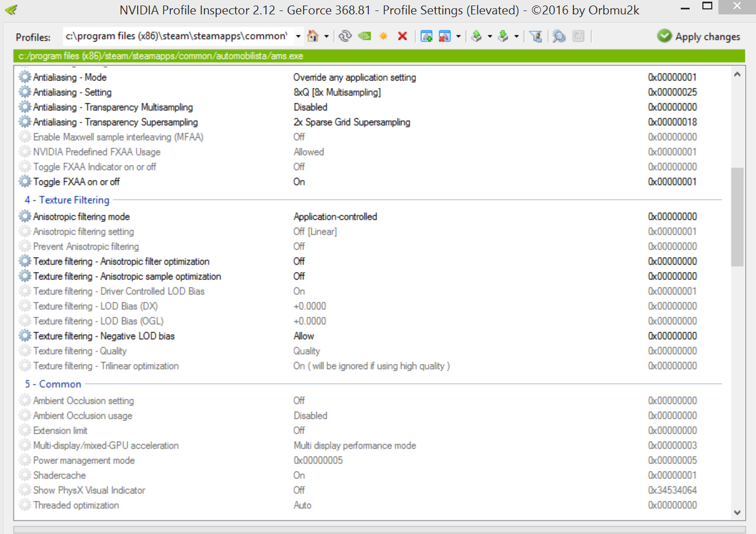The width and height of the screenshot is (756, 534).
Task: Click the NVIDIA Profile Inspector title bar logo
Action: 11,9
